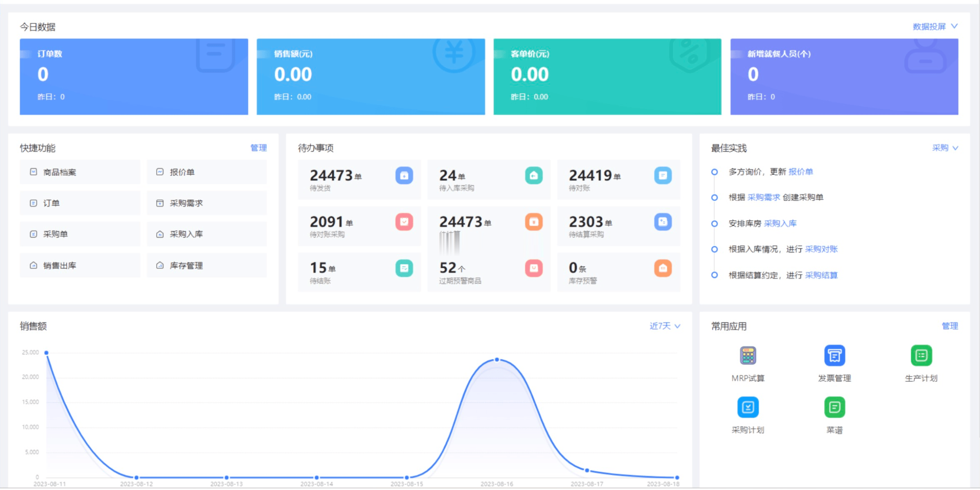Open the MRP试算 app icon
This screenshot has height=490, width=980.
(748, 355)
